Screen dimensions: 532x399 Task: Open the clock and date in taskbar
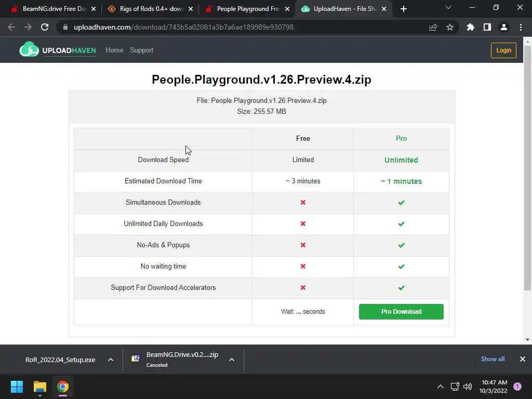point(494,387)
